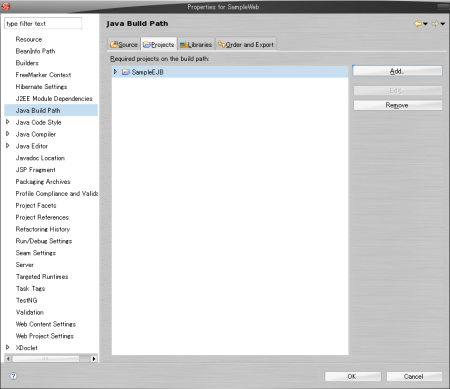Select Validation in the tree

coord(30,312)
